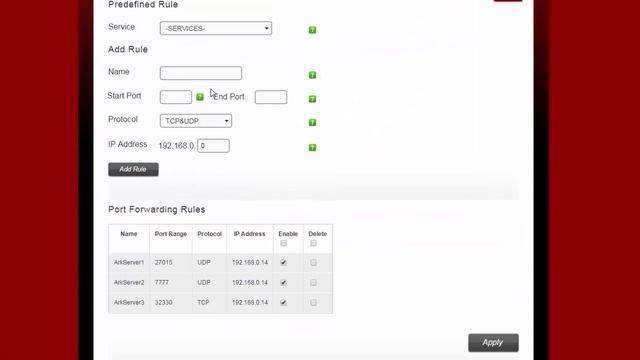Click the Apply button
The image size is (640, 360).
click(x=493, y=342)
